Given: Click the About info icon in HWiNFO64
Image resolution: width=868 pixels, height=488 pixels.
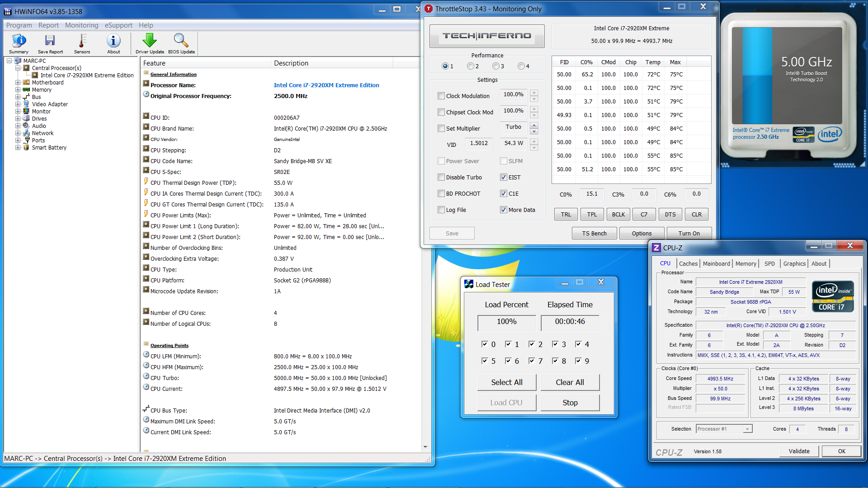Looking at the screenshot, I should 113,43.
